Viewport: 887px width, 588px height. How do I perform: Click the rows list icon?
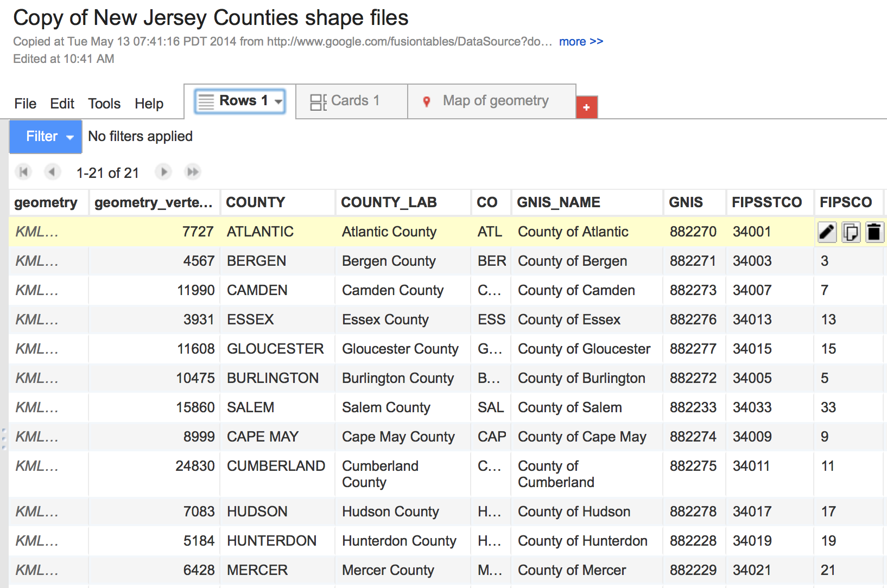[206, 102]
